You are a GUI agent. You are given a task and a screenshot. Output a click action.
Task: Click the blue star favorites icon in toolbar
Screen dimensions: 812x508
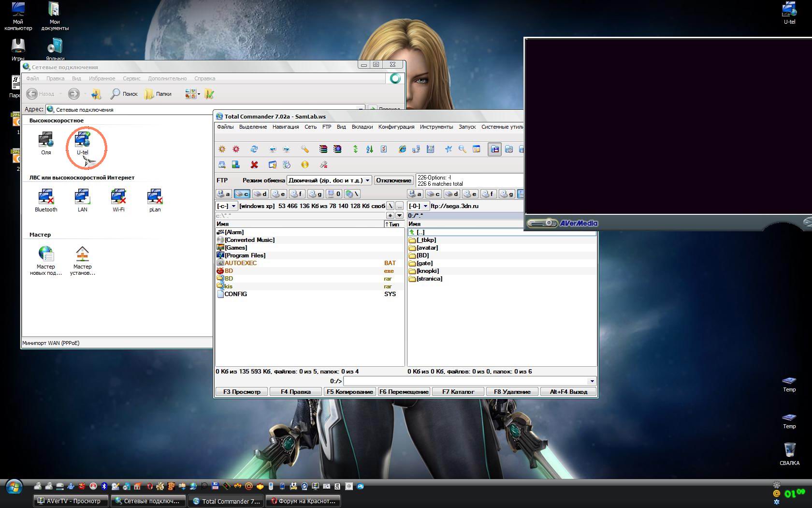pyautogui.click(x=449, y=149)
